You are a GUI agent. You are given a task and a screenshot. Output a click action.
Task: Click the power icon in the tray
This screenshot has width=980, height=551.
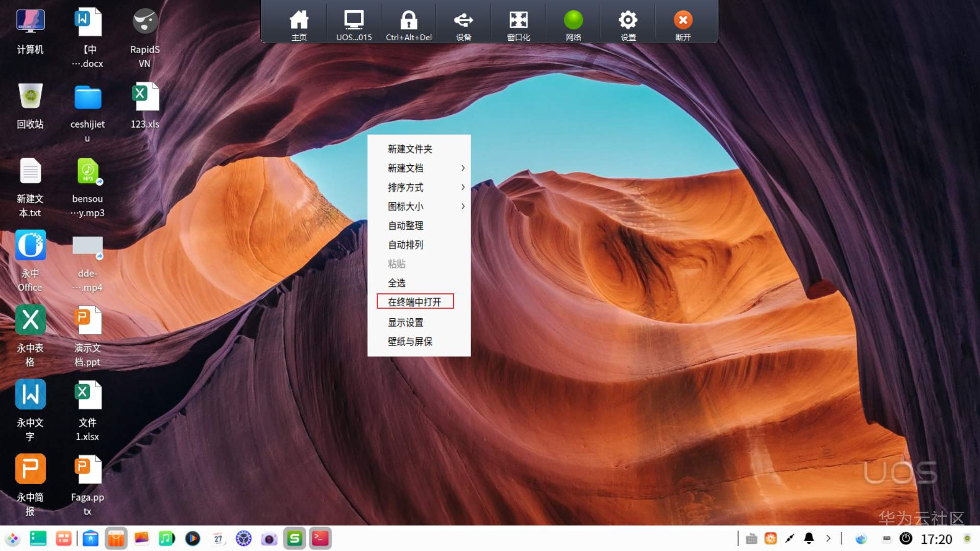pyautogui.click(x=905, y=538)
